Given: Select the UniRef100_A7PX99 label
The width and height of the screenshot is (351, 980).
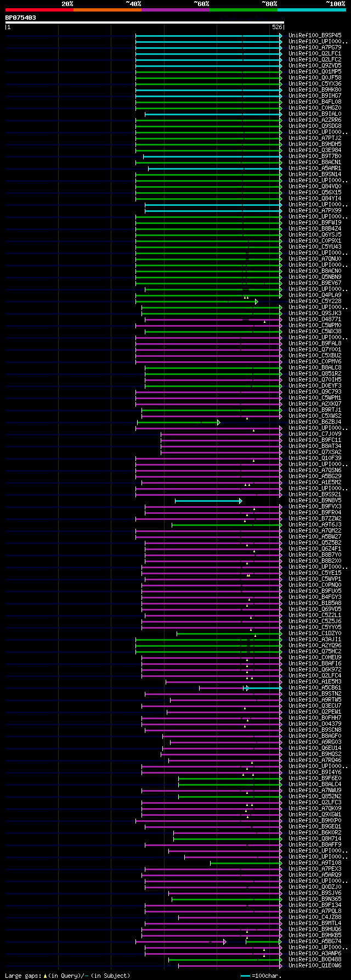Looking at the screenshot, I should tap(315, 210).
